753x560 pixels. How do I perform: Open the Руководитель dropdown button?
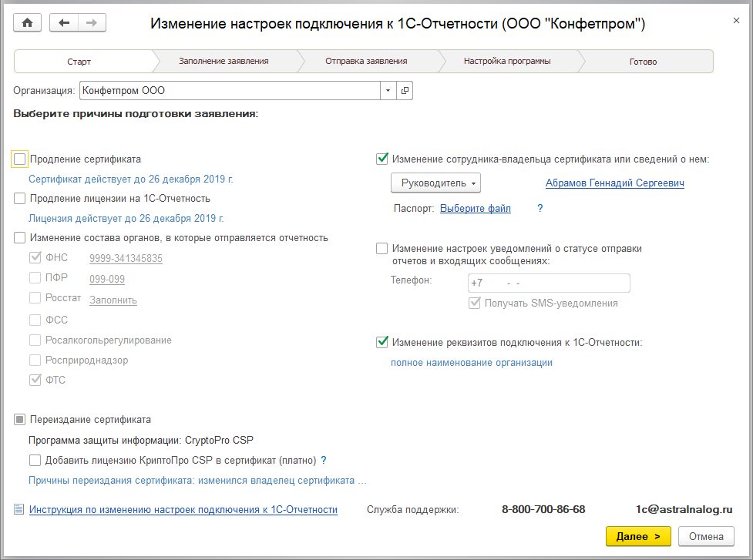(435, 183)
